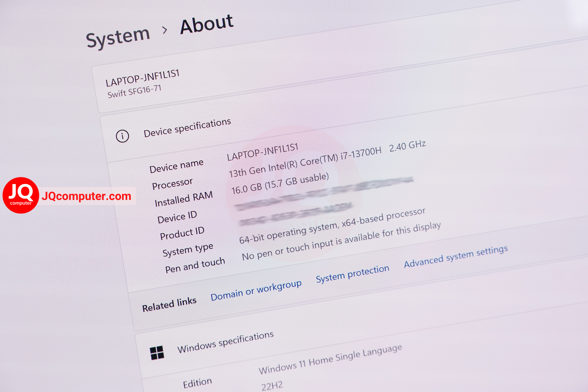Click the Product ID label

click(182, 233)
